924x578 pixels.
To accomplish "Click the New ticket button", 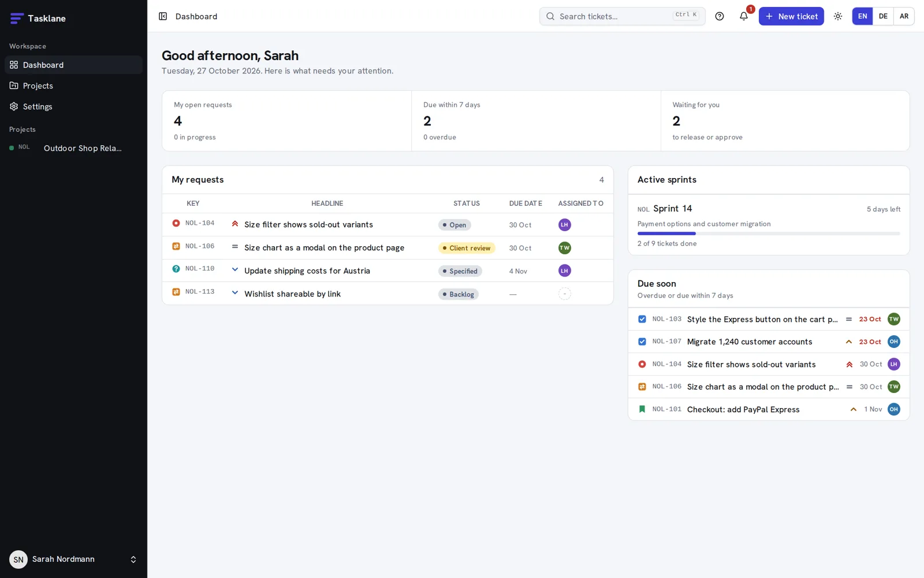I will pos(791,16).
